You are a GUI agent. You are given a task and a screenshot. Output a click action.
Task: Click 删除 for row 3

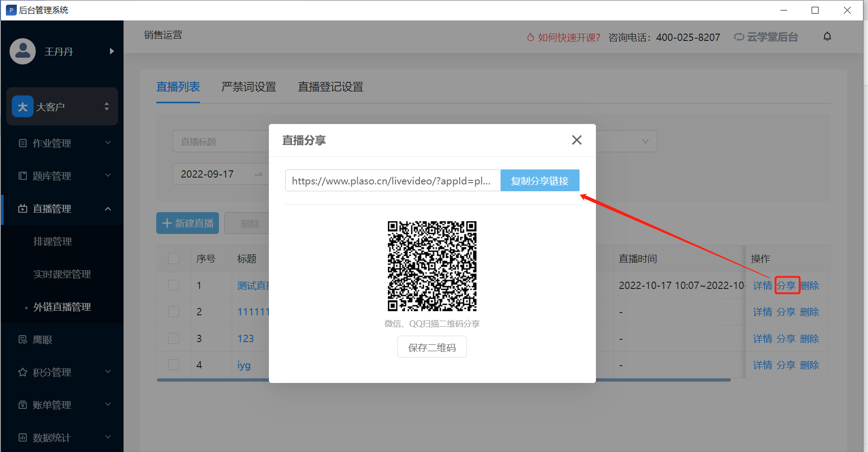click(809, 338)
